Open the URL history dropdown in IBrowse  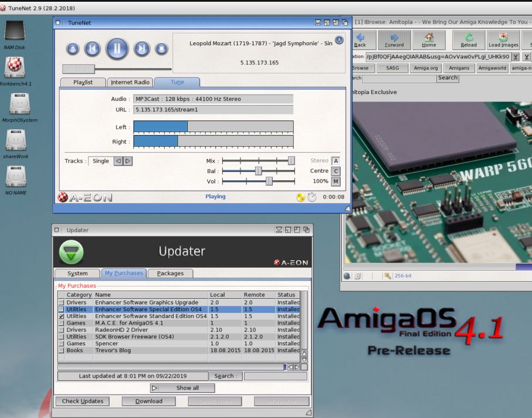tap(516, 57)
